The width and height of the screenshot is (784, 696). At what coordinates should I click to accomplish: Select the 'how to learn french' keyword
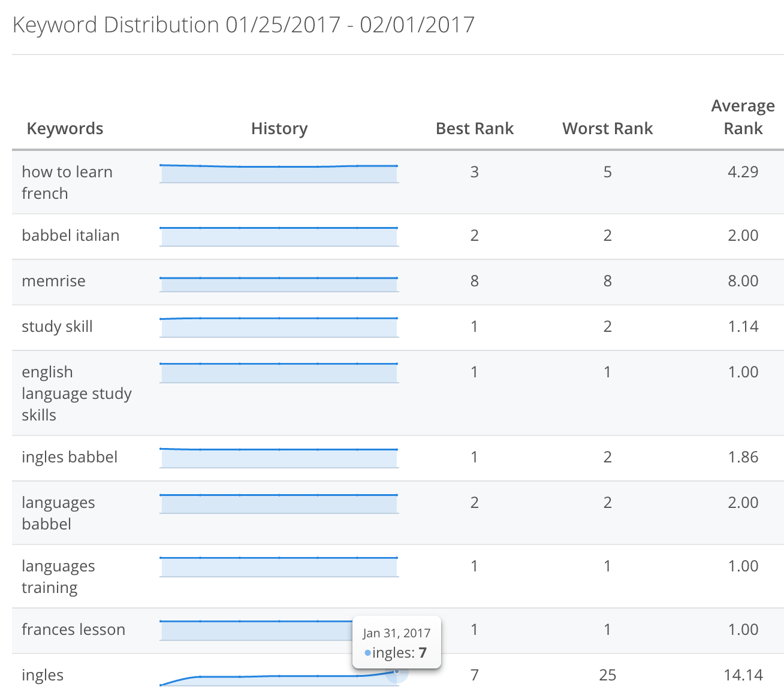pyautogui.click(x=67, y=182)
